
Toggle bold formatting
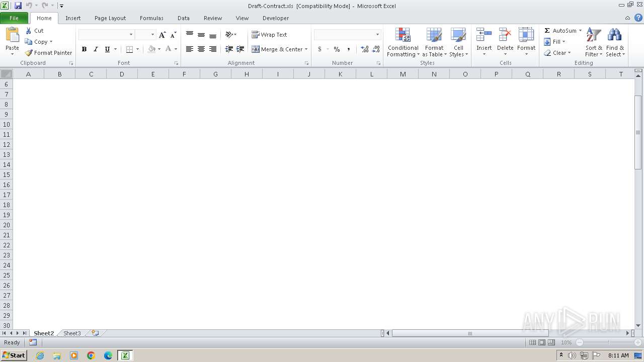(x=84, y=49)
